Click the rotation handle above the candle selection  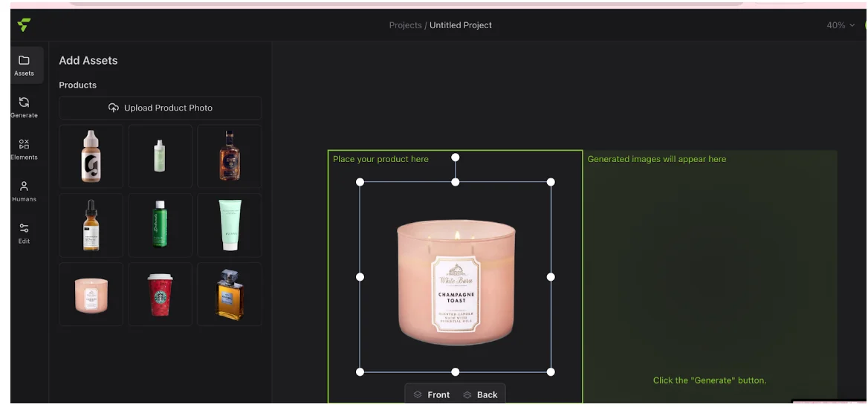click(x=455, y=157)
